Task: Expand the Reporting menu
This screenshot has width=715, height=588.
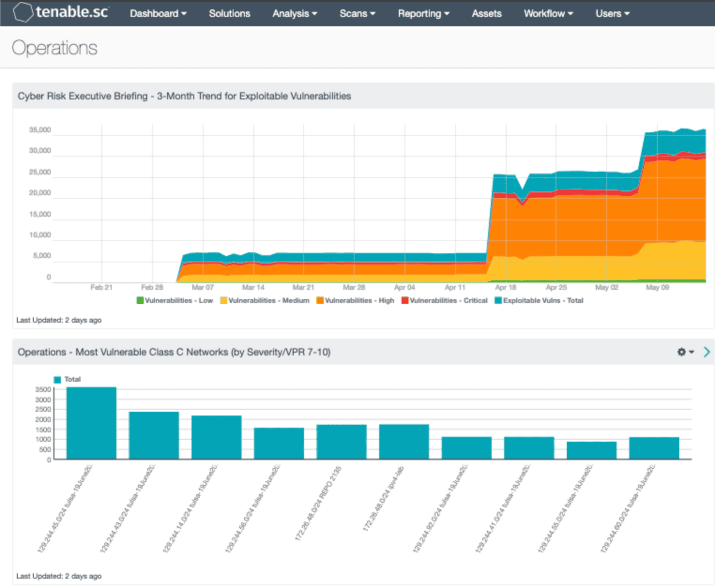Action: click(424, 14)
